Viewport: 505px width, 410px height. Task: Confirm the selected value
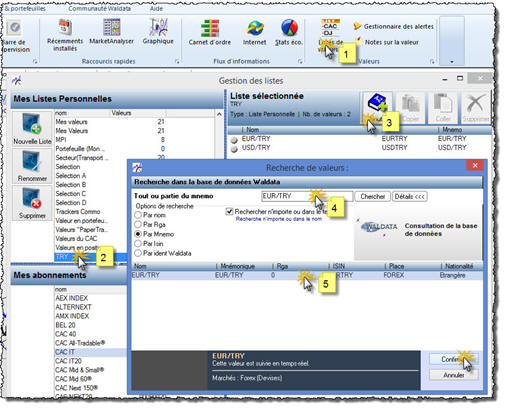point(454,359)
